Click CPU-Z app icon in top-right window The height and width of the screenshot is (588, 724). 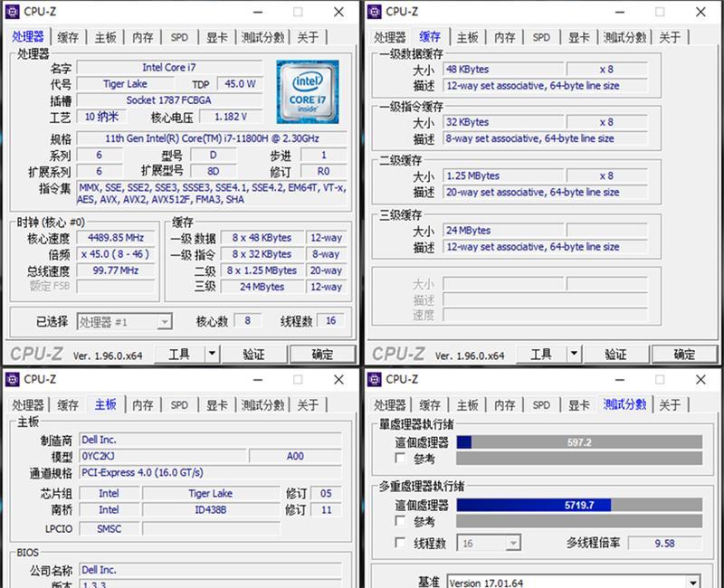(x=374, y=12)
